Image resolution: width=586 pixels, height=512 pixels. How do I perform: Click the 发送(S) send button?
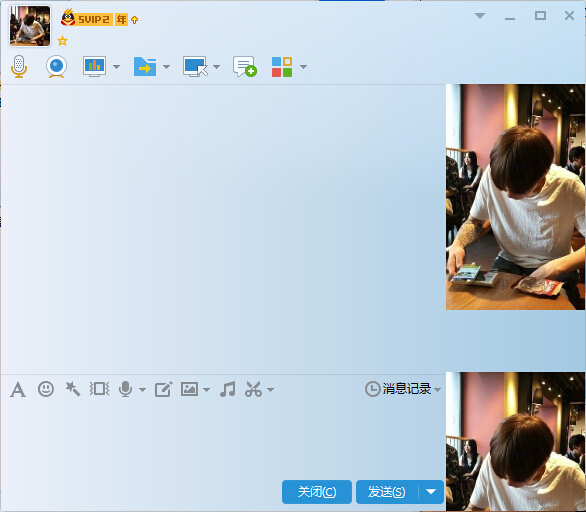tap(387, 491)
